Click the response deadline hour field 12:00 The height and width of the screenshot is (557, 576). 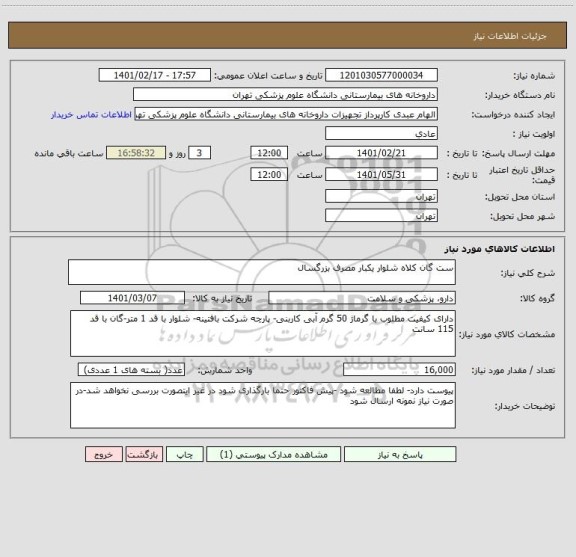pyautogui.click(x=269, y=153)
